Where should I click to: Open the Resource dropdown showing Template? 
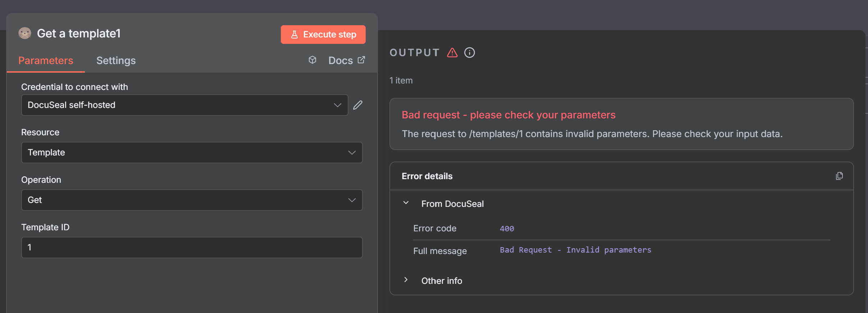[192, 153]
